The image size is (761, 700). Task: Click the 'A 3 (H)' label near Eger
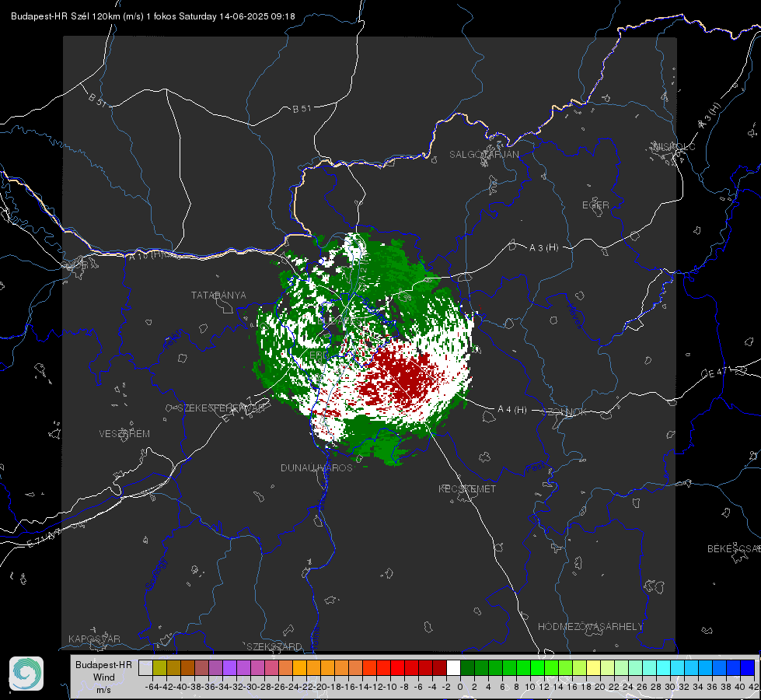(x=543, y=247)
